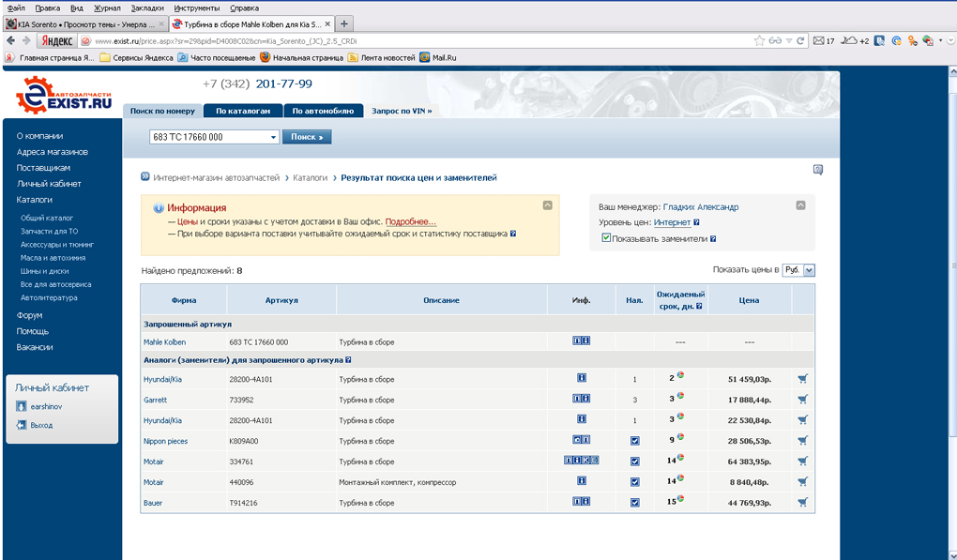
Task: Expand the article number search dropdown
Action: 274,137
